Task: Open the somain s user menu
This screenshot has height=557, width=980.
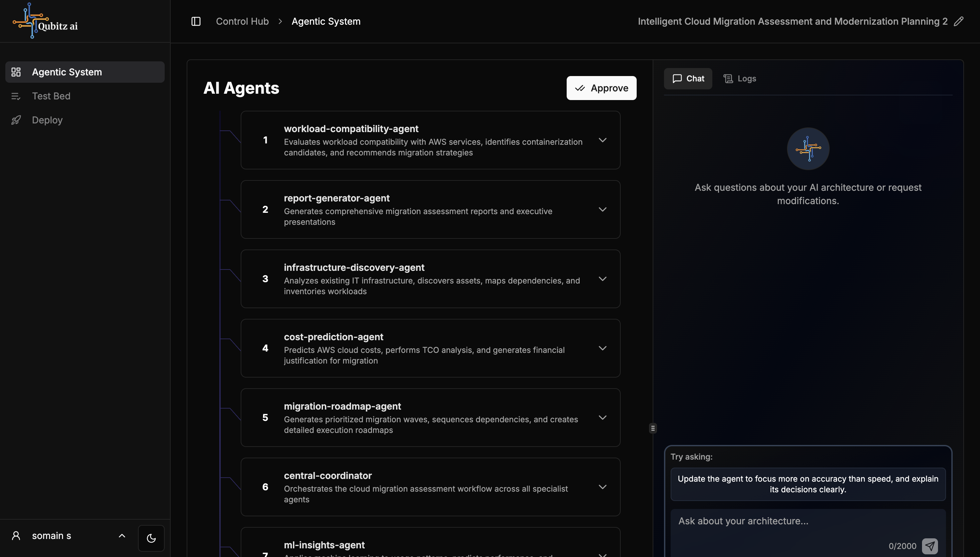Action: pyautogui.click(x=69, y=536)
